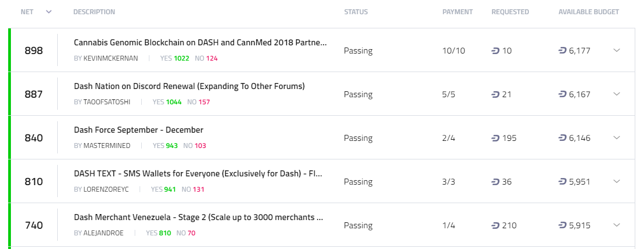Open the Dash Force September - December proposal

click(x=139, y=130)
